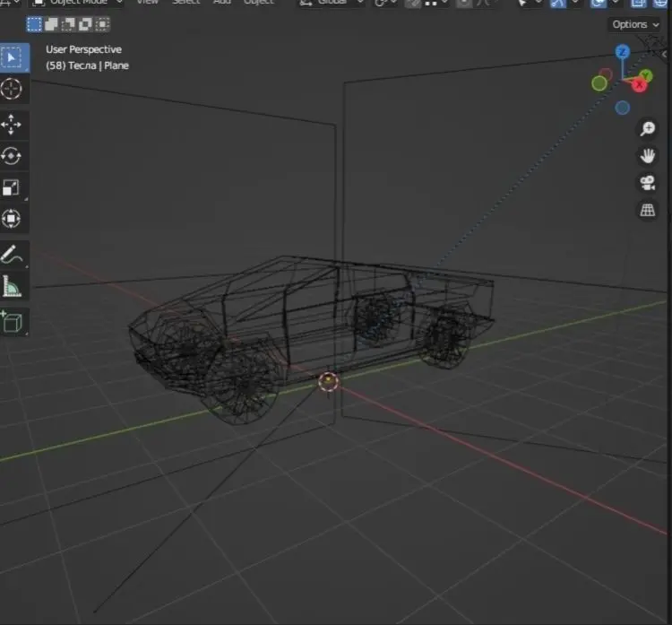672x625 pixels.
Task: Set selection mode to Invert
Action: (x=85, y=24)
